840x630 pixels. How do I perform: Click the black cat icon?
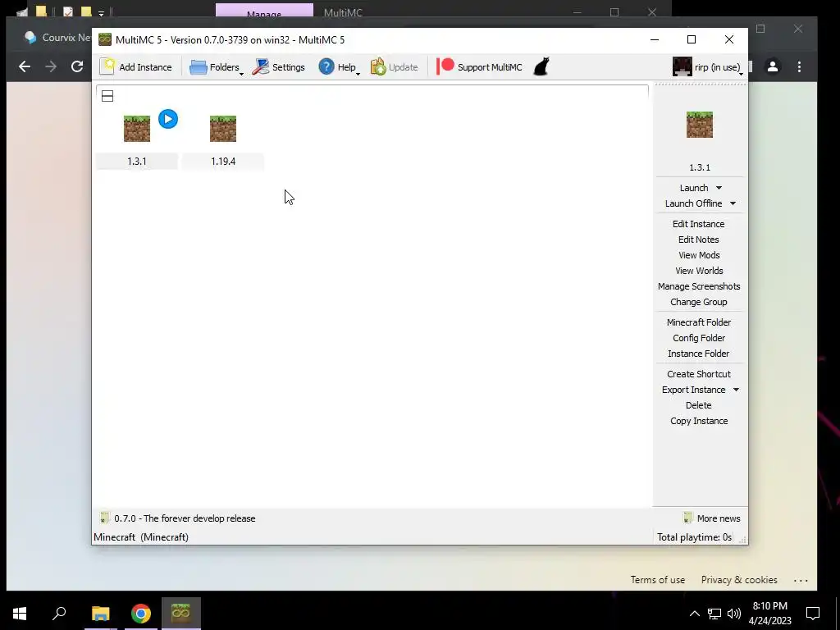tap(541, 67)
